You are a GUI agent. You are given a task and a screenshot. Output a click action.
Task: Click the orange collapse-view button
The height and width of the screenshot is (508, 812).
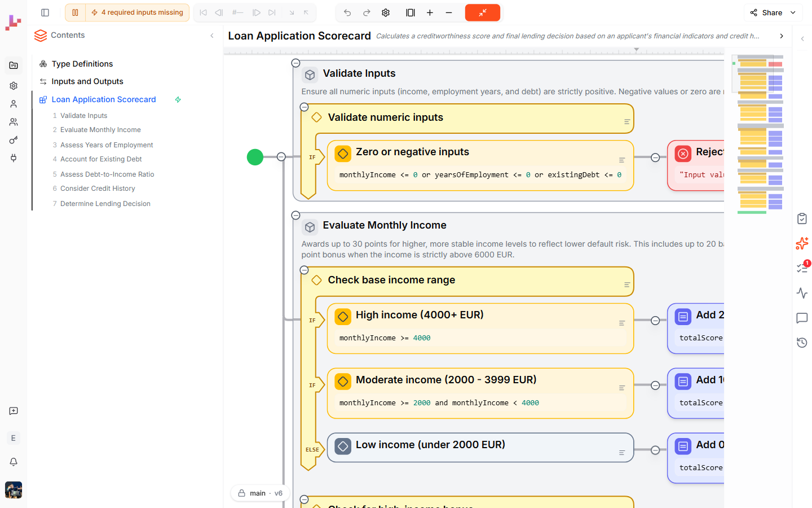483,12
